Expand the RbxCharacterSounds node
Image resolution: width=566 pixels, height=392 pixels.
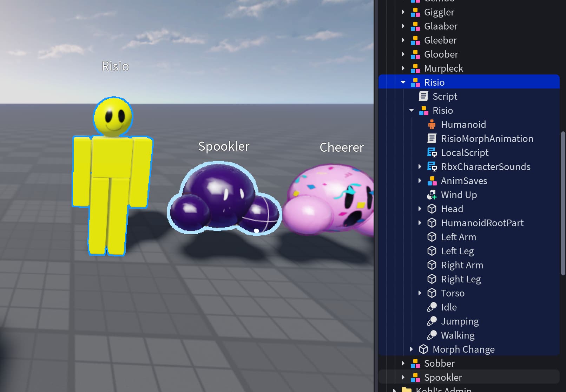(420, 167)
